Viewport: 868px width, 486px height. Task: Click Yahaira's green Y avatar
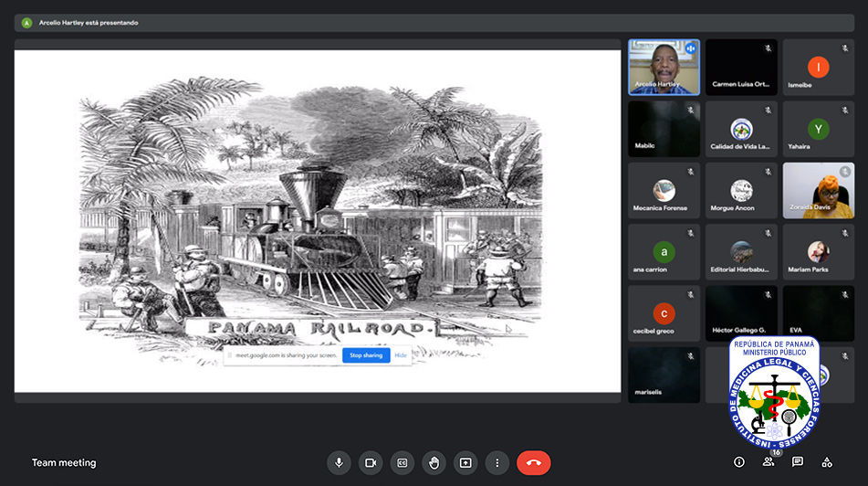(x=818, y=129)
